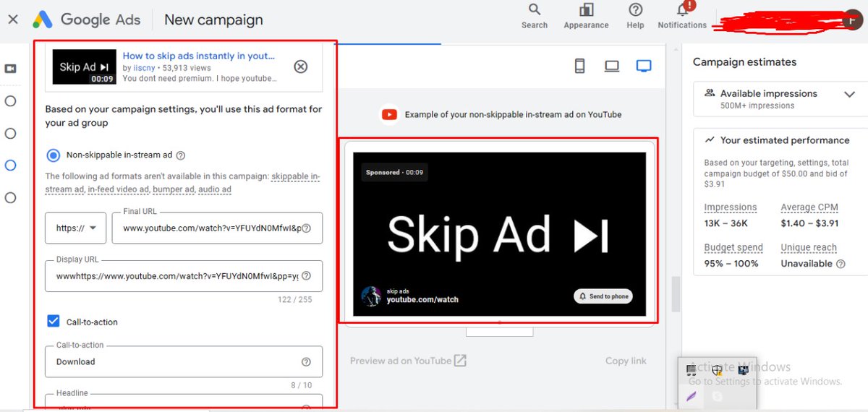The width and height of the screenshot is (868, 412).
Task: Focus the Final URL input field
Action: point(217,228)
